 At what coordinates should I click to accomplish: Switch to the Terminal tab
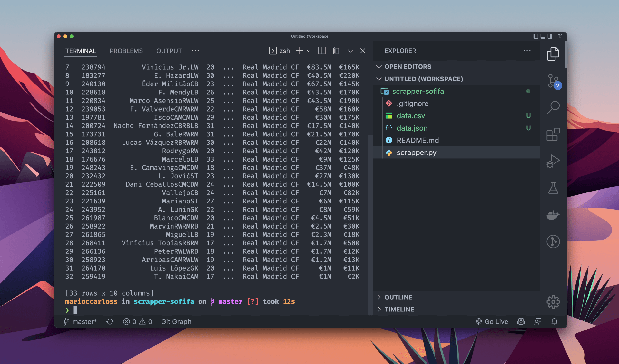click(81, 51)
